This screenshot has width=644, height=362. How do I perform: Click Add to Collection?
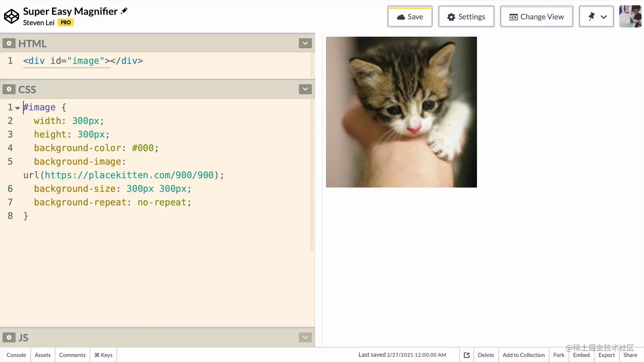(523, 355)
